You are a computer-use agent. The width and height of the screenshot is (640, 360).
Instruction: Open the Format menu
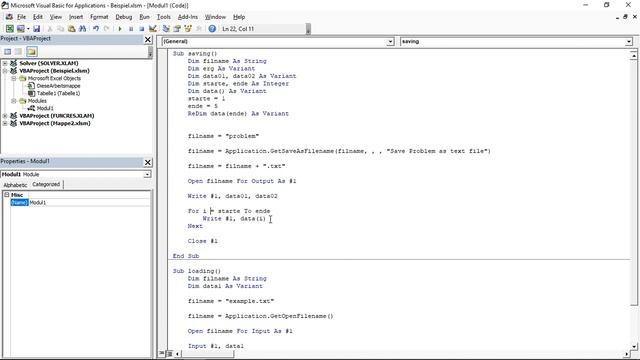(99, 17)
